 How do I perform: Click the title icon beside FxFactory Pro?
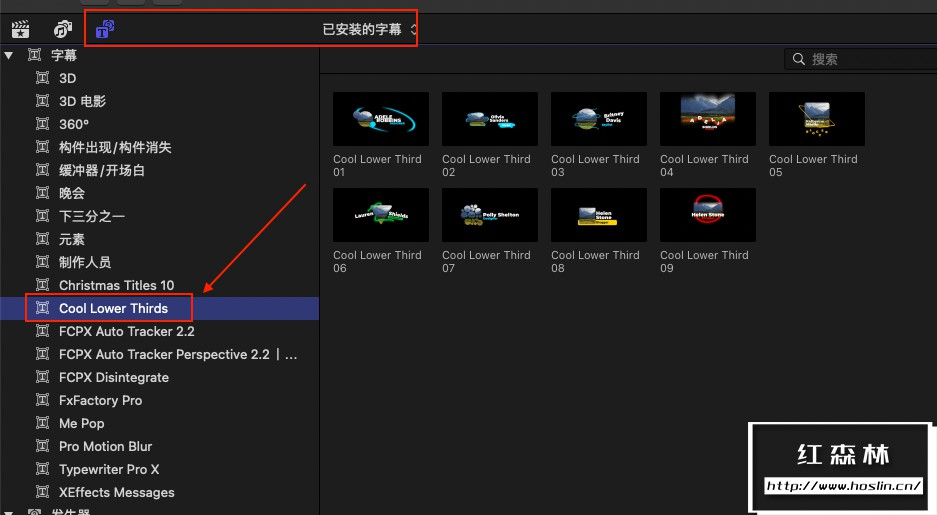pyautogui.click(x=42, y=400)
